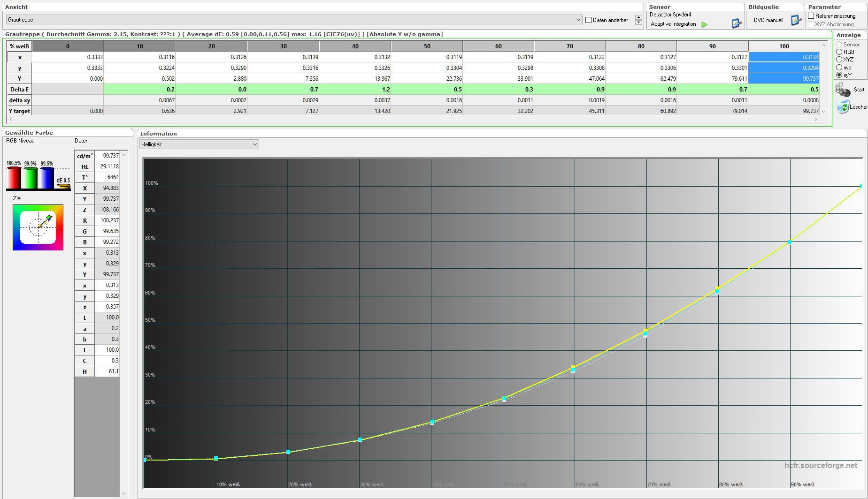868x499 pixels.
Task: Select the XYZ display radio button
Action: click(839, 60)
